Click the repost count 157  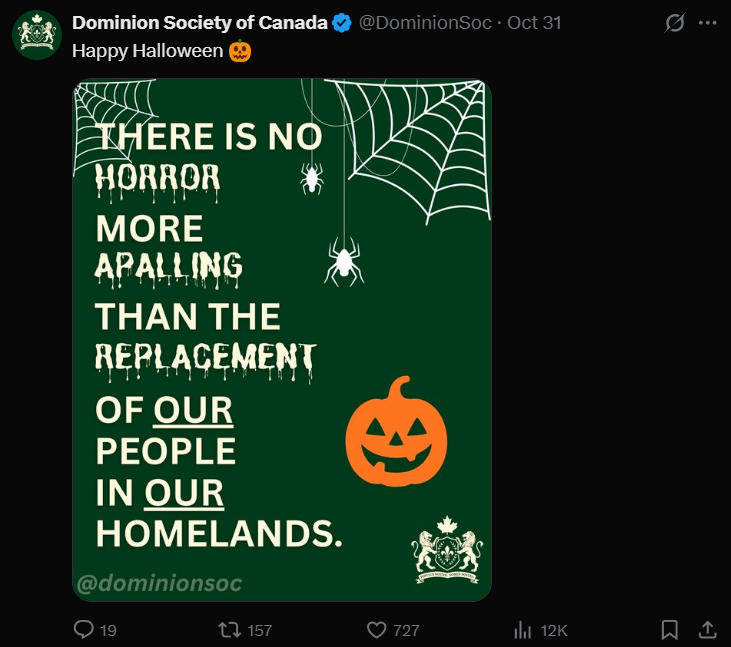(x=259, y=630)
